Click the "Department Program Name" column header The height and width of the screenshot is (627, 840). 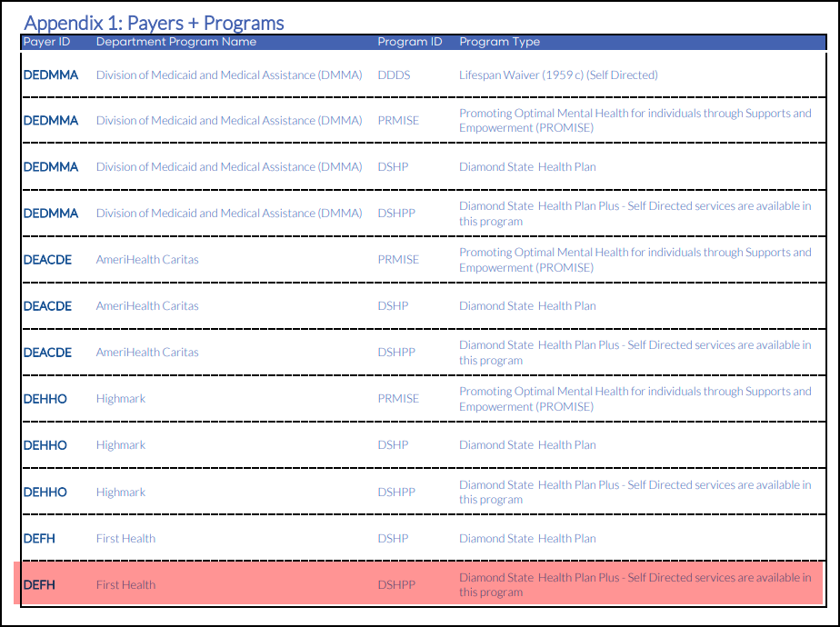[176, 42]
